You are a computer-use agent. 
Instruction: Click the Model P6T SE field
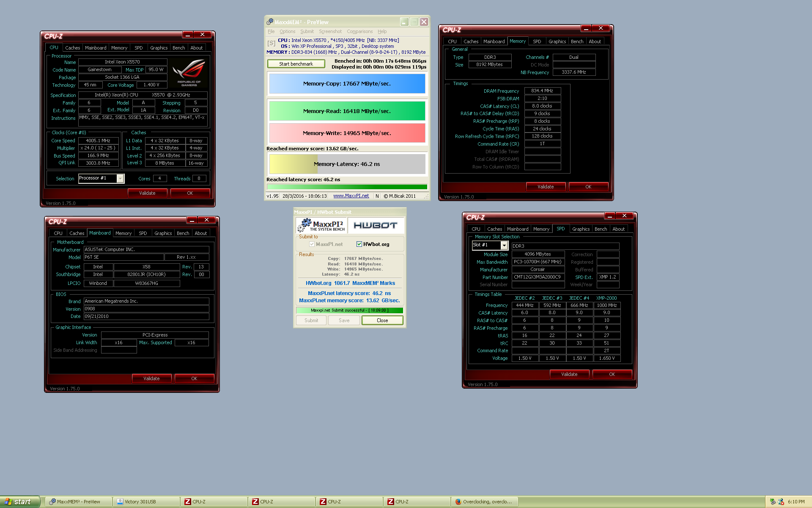pyautogui.click(x=123, y=257)
